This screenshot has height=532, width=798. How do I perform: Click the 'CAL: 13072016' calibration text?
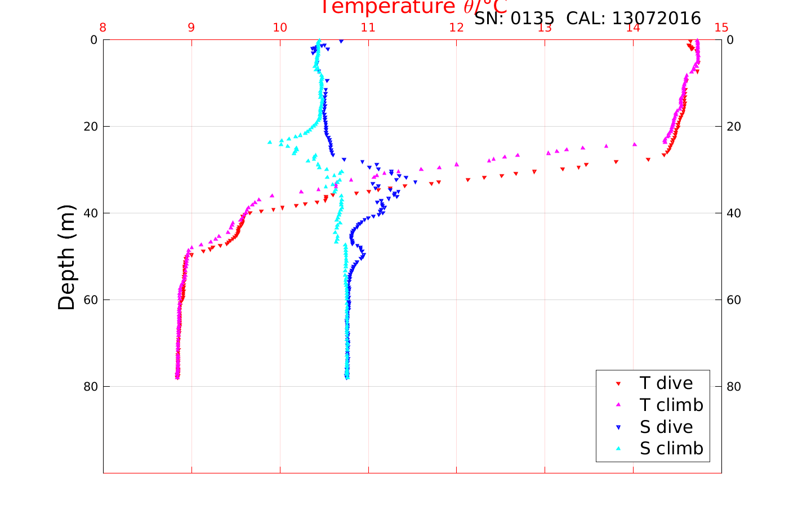[634, 19]
